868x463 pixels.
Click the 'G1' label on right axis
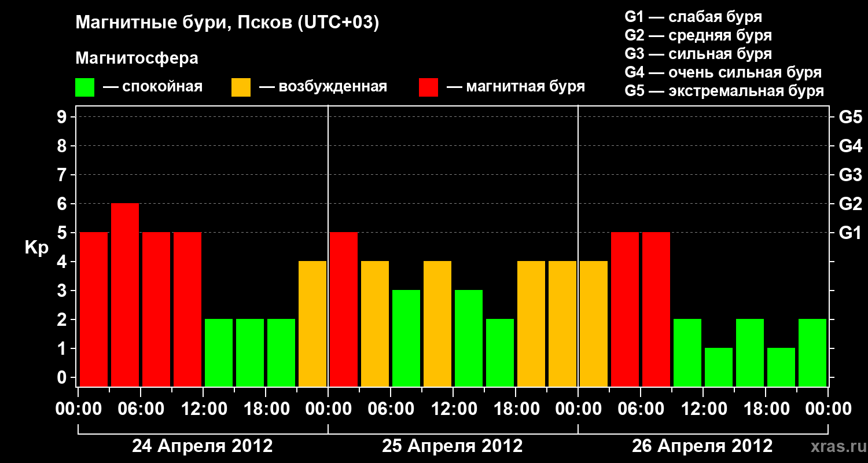point(850,233)
